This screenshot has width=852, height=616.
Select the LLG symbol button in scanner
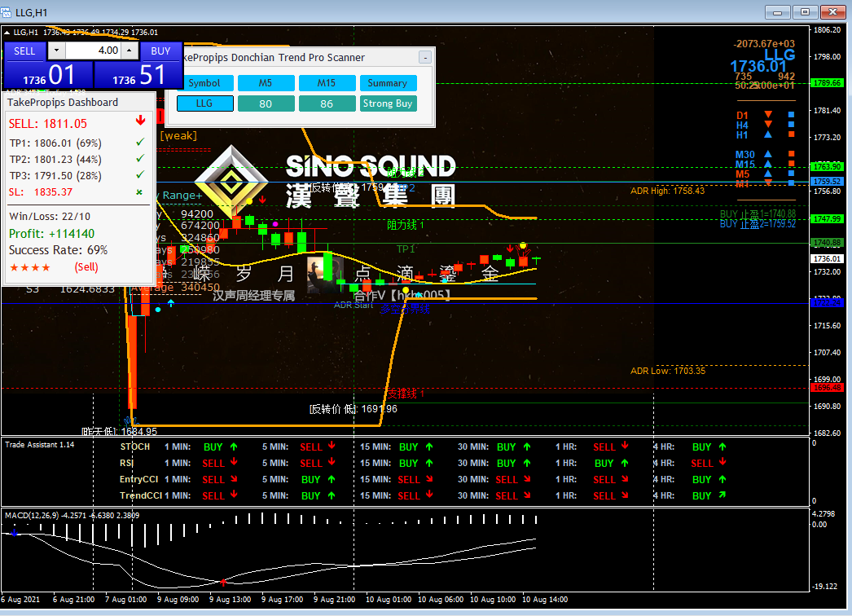204,103
